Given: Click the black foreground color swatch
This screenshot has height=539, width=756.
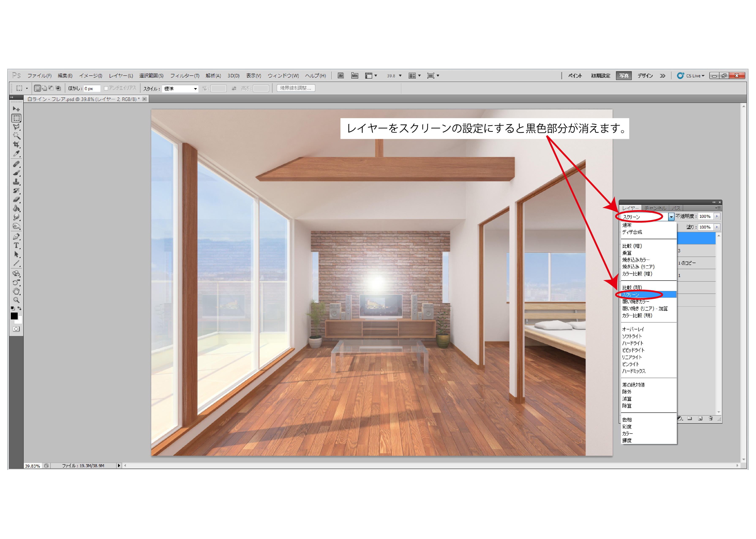Looking at the screenshot, I should (x=14, y=316).
